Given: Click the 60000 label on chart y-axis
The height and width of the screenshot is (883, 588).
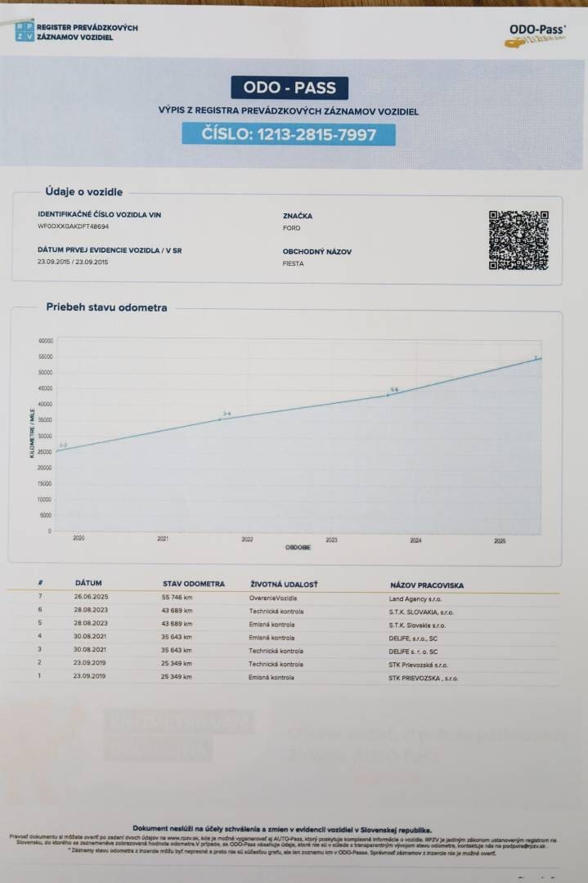Looking at the screenshot, I should point(46,341).
